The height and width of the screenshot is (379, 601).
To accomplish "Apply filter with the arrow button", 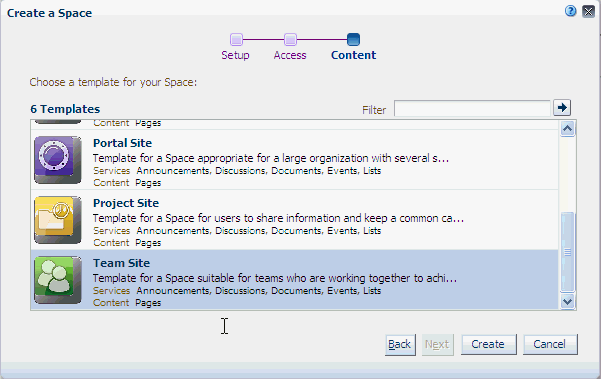I will [562, 108].
